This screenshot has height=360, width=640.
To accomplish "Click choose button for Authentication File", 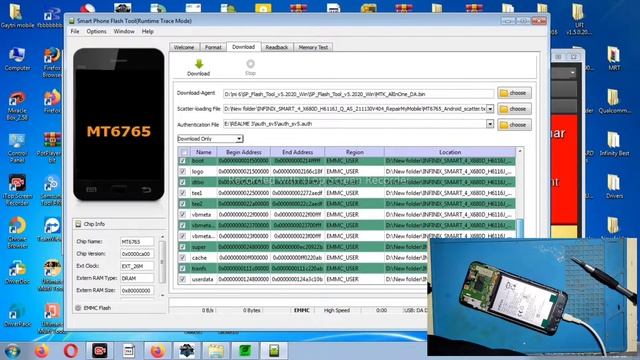I will click(x=514, y=125).
